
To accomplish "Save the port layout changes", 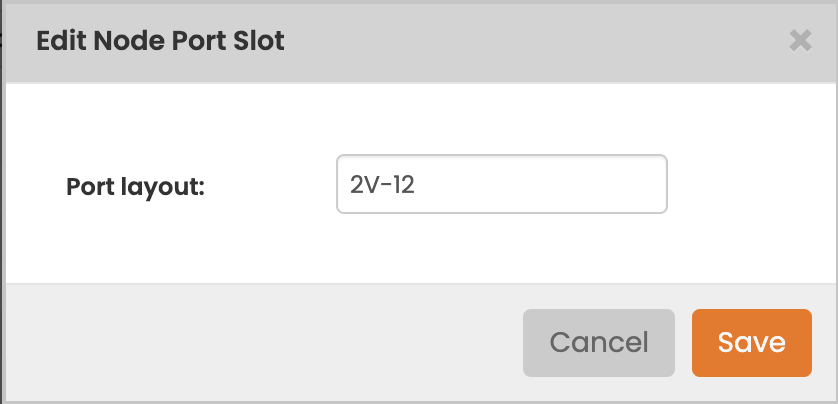I will point(751,342).
